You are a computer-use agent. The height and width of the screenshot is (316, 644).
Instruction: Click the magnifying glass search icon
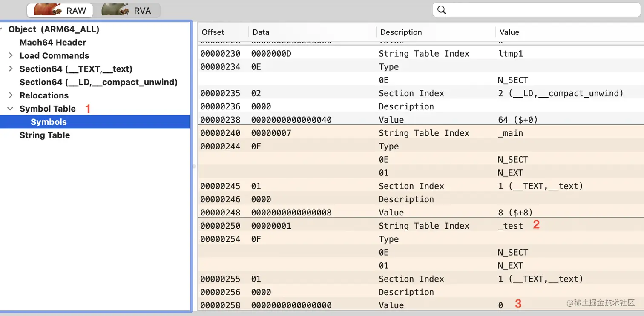(x=442, y=10)
